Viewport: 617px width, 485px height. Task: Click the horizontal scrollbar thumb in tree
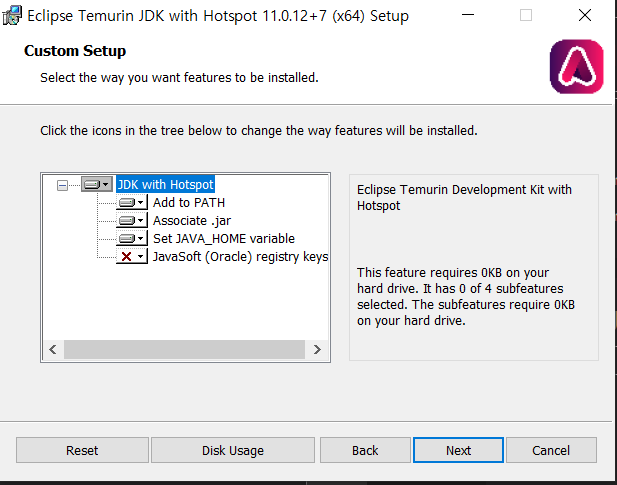[x=184, y=349]
